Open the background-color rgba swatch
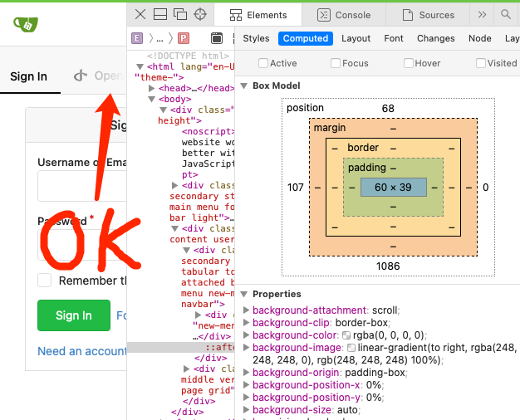 pyautogui.click(x=346, y=335)
